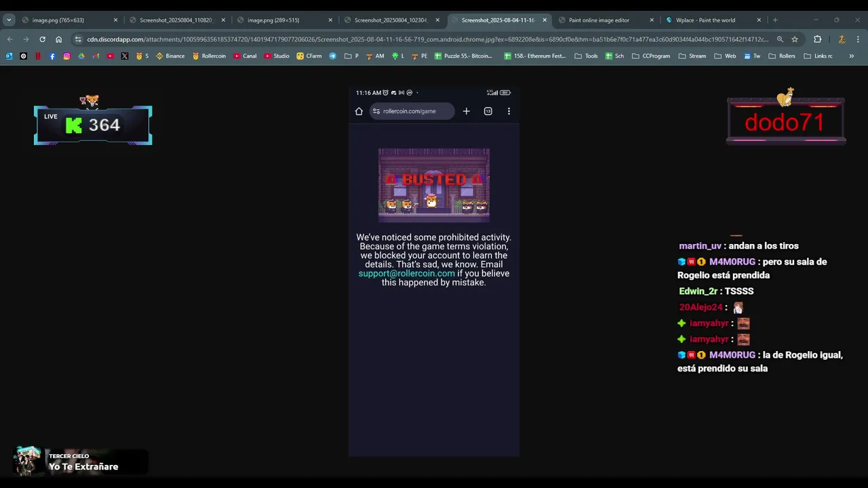
Task: Expand the CCProgram bookmark folder
Action: (651, 56)
